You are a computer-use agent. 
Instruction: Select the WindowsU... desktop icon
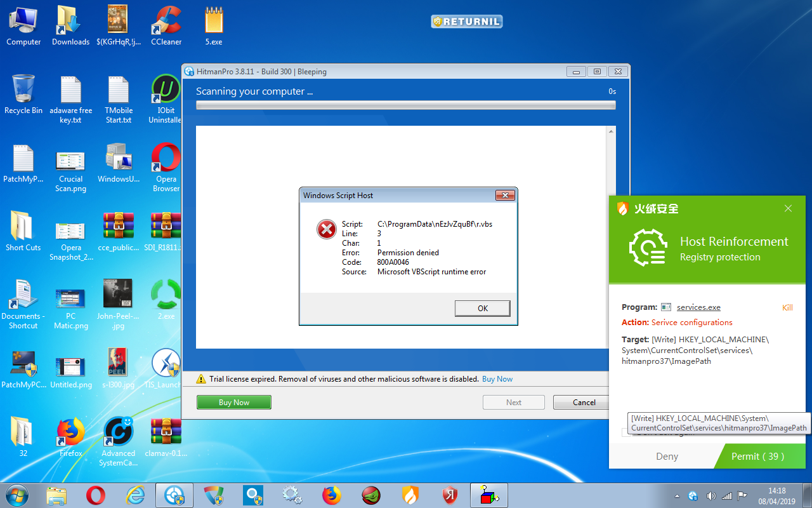[119, 163]
